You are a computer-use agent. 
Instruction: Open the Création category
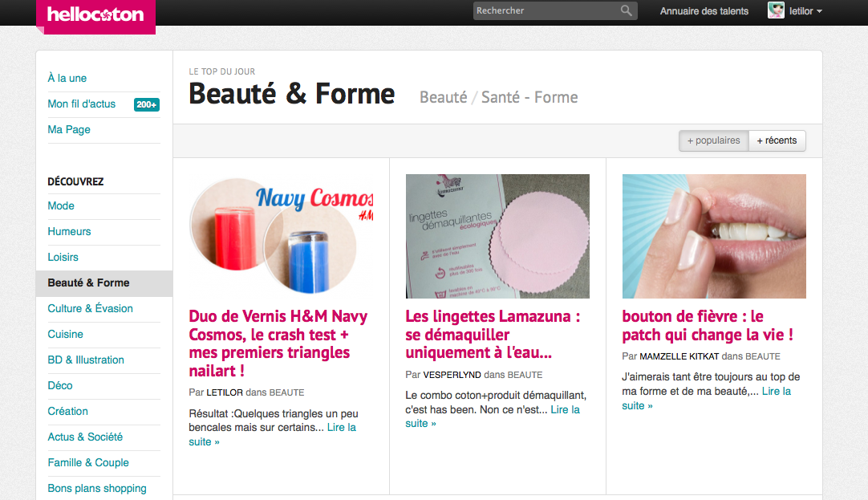[x=67, y=411]
